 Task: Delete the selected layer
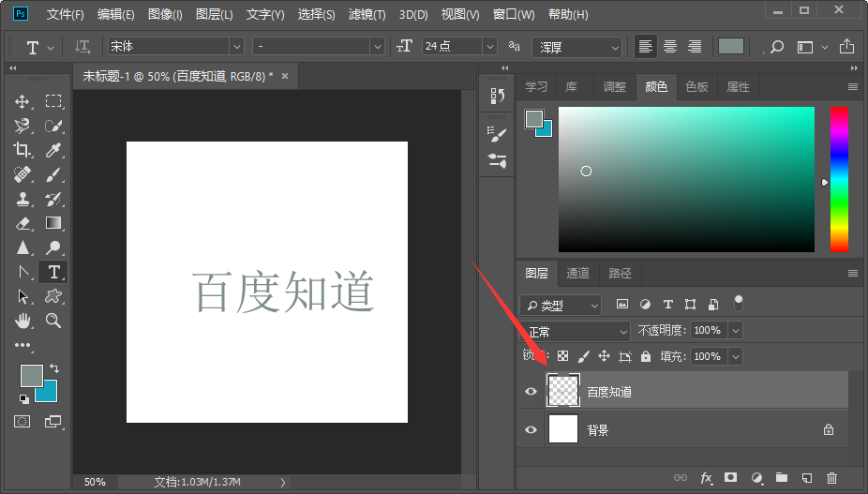click(831, 477)
